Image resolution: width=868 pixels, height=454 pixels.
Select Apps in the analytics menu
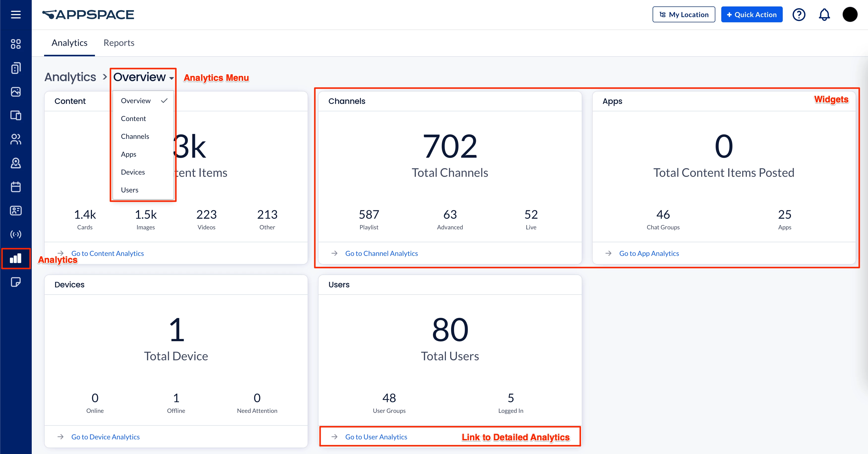click(x=143, y=154)
